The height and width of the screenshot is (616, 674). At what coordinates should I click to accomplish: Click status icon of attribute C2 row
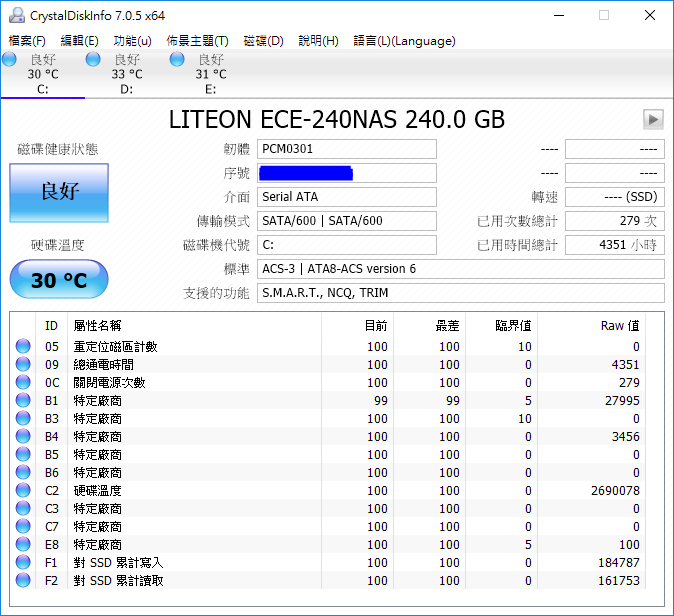coord(23,490)
